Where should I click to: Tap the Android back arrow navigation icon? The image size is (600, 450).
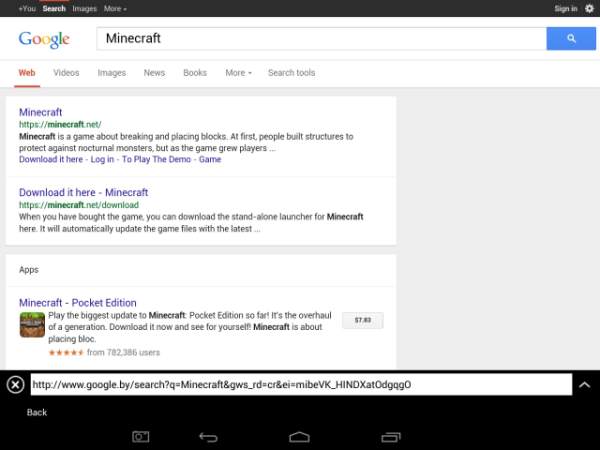click(x=208, y=437)
